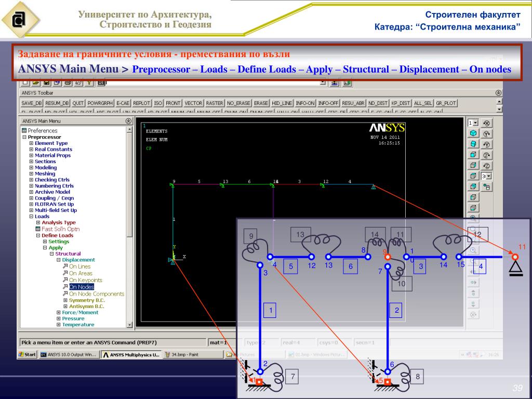Click the QUIT toolbar button
Screen dimensions: 532x399
78,103
